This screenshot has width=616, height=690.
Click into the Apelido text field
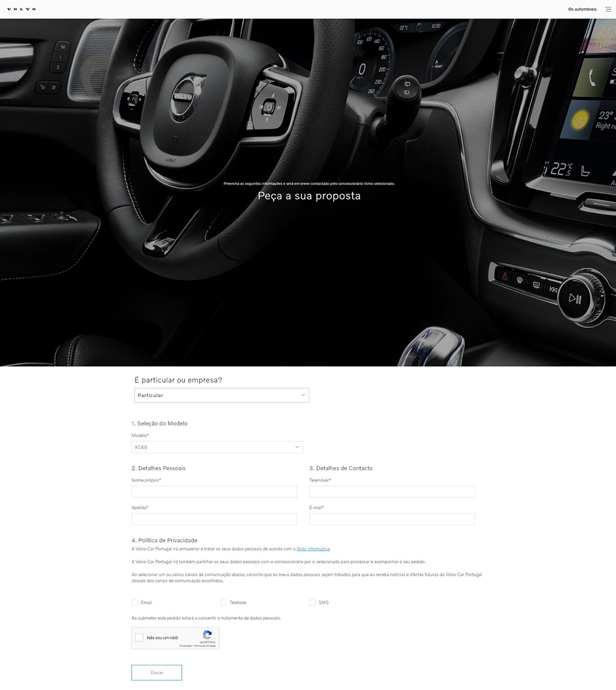[214, 519]
